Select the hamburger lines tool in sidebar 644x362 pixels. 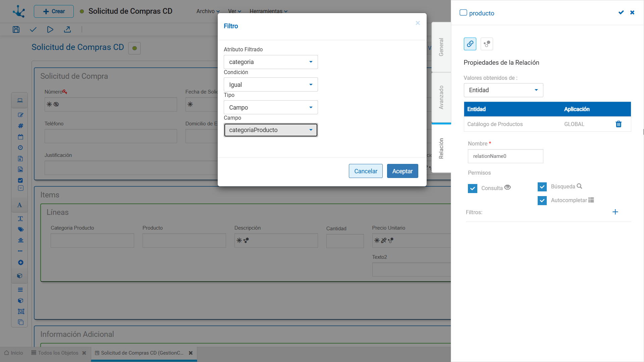pyautogui.click(x=20, y=290)
